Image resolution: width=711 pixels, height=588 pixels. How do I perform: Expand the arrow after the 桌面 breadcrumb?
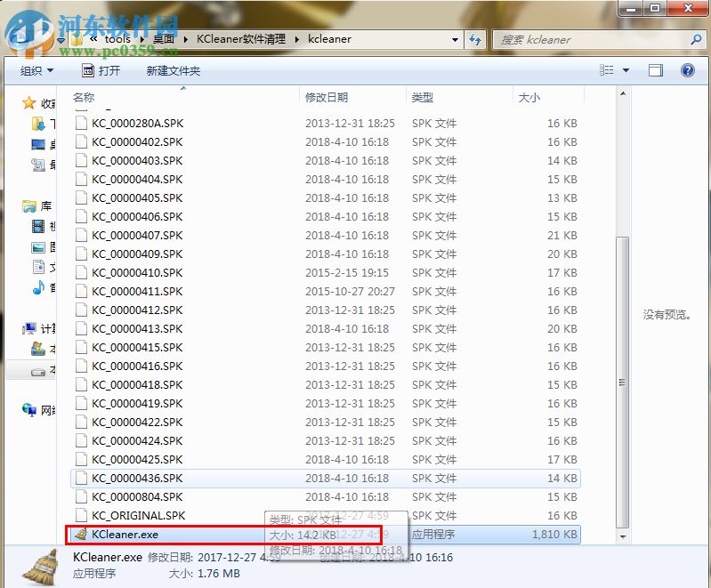(185, 39)
